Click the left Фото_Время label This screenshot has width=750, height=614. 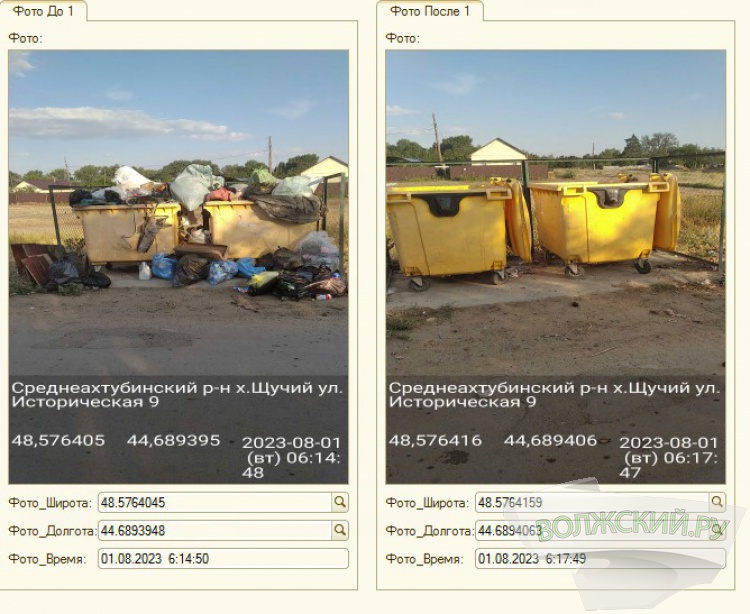pyautogui.click(x=47, y=559)
